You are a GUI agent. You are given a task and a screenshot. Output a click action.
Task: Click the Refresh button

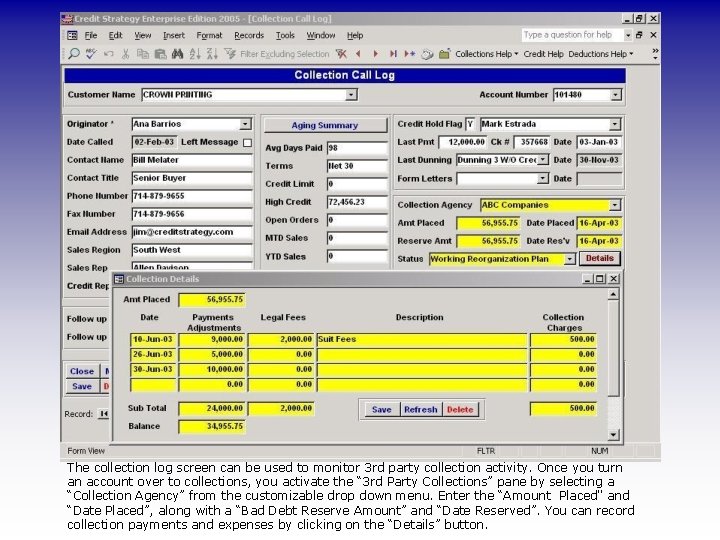coord(421,410)
